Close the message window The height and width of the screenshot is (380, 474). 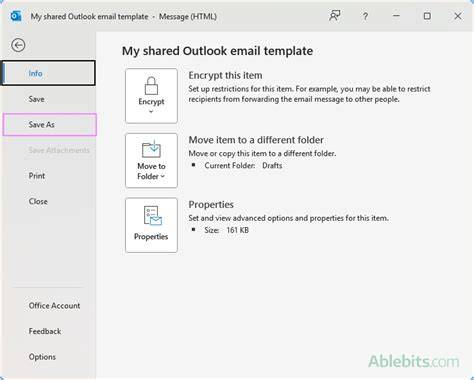click(x=458, y=16)
